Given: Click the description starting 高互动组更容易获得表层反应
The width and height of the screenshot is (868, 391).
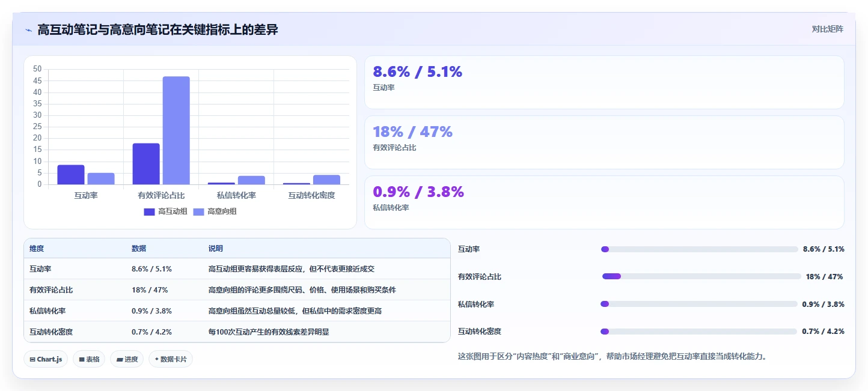Looking at the screenshot, I should coord(292,269).
